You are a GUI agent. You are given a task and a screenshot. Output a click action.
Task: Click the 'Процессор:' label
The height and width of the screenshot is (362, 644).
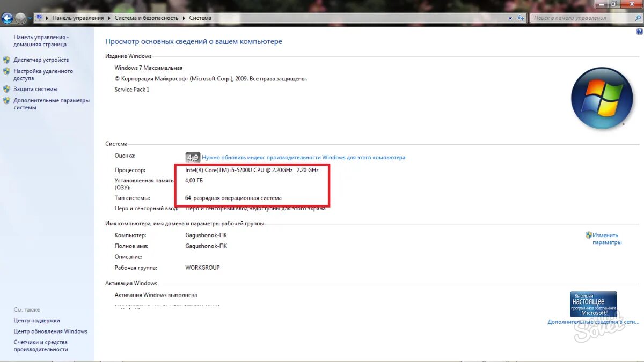click(130, 170)
